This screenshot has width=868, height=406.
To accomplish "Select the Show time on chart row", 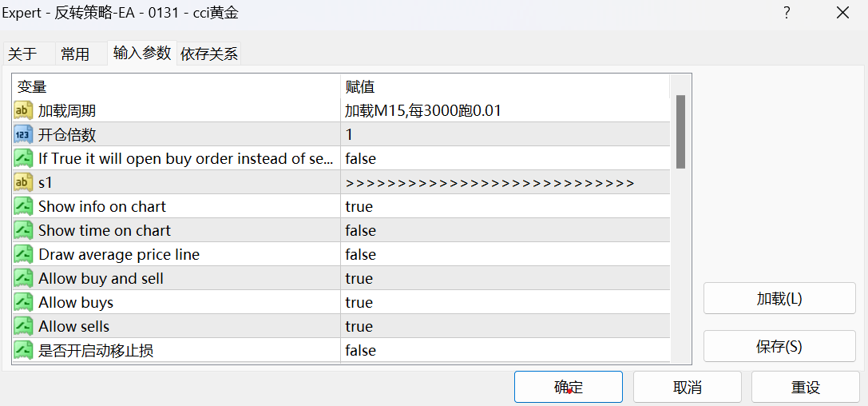I will pos(341,230).
